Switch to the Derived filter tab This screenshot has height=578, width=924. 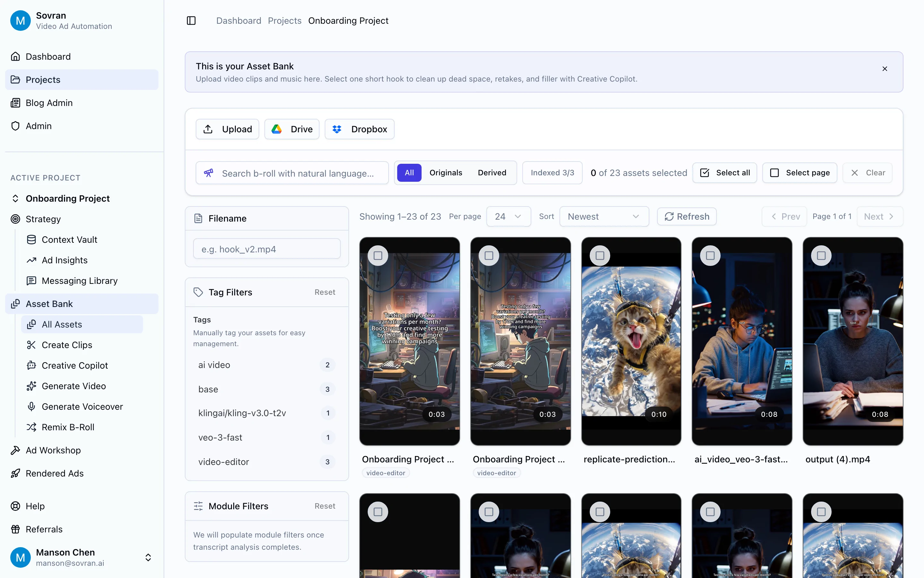pos(492,173)
